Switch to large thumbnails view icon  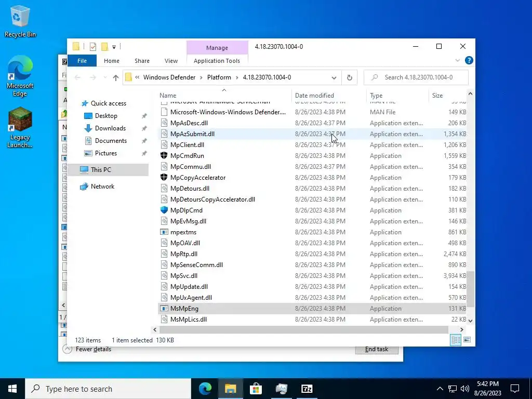[467, 340]
